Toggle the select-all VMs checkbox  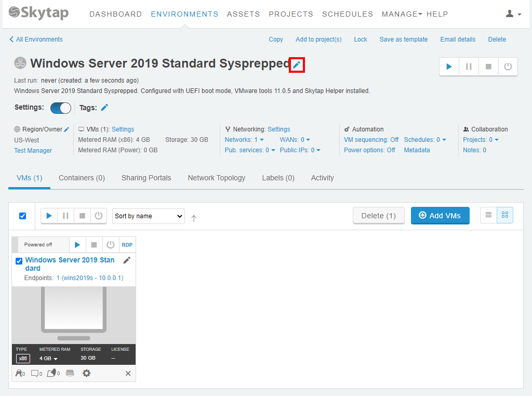[22, 216]
